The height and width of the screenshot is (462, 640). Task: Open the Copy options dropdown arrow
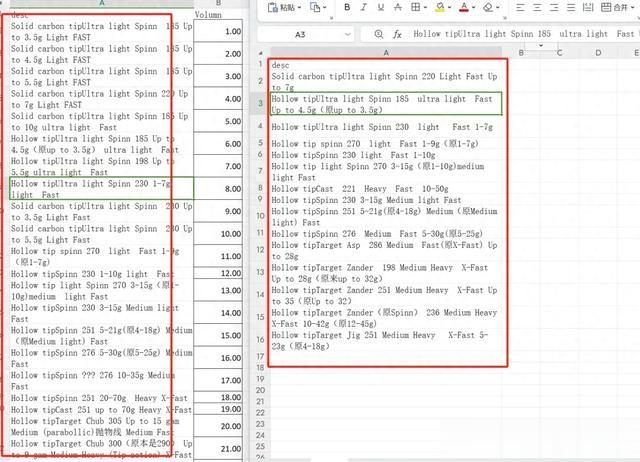(x=325, y=7)
